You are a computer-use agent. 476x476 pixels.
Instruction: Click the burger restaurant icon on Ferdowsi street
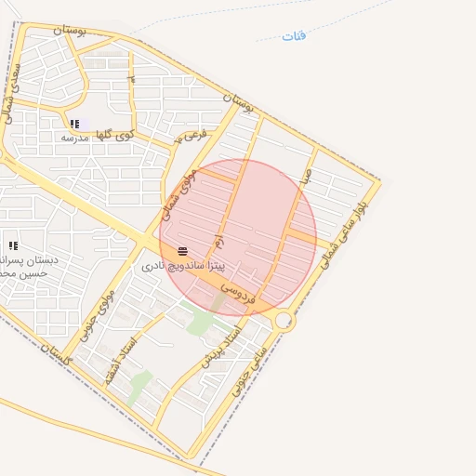[x=183, y=251]
